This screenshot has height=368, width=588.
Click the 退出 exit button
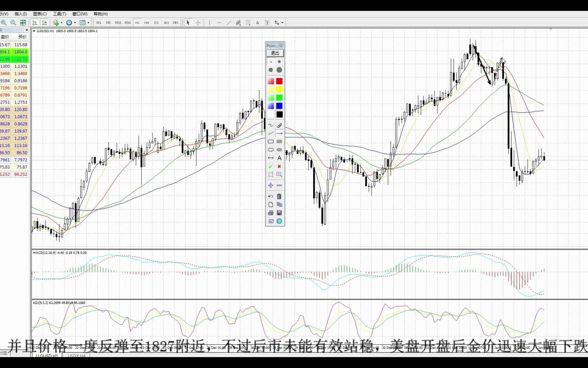tap(275, 53)
